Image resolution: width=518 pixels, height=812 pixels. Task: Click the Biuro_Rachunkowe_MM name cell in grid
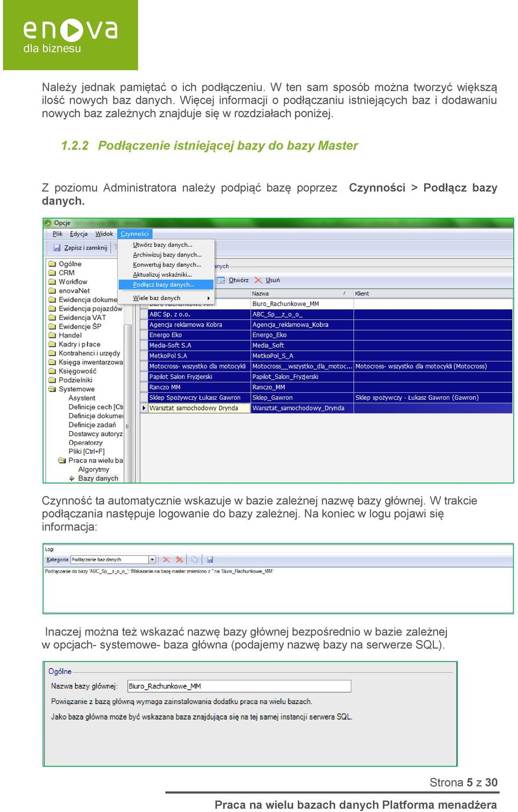(302, 304)
